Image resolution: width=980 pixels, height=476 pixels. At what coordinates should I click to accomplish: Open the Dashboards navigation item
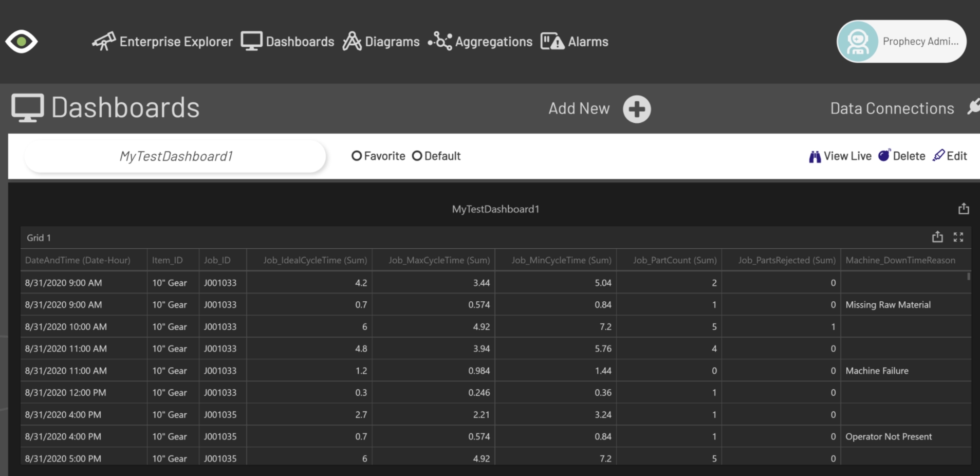click(287, 41)
